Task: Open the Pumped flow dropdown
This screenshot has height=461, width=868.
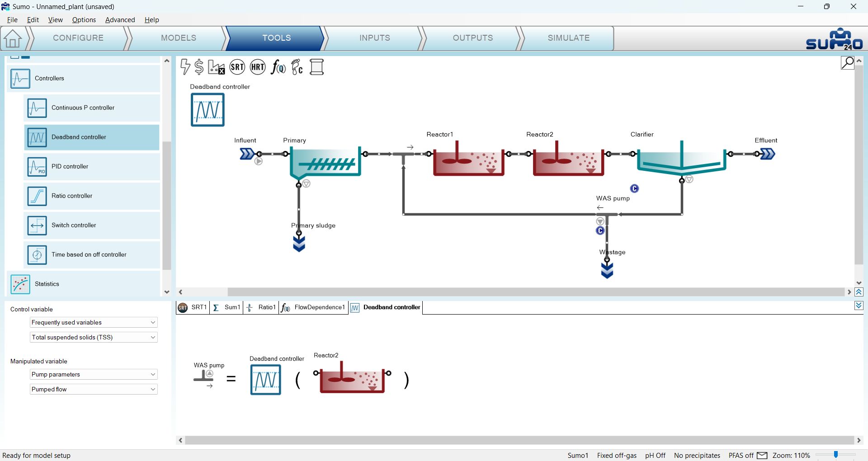Action: (94, 389)
